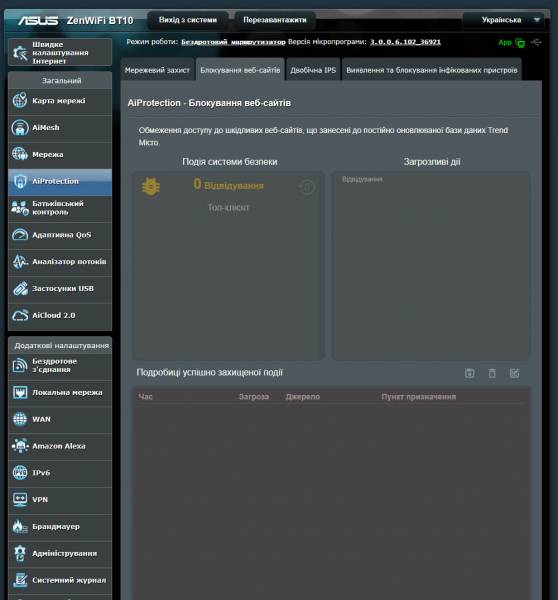Click the Топ-клієнт label
Screen dimensions: 558x600
click(x=228, y=207)
